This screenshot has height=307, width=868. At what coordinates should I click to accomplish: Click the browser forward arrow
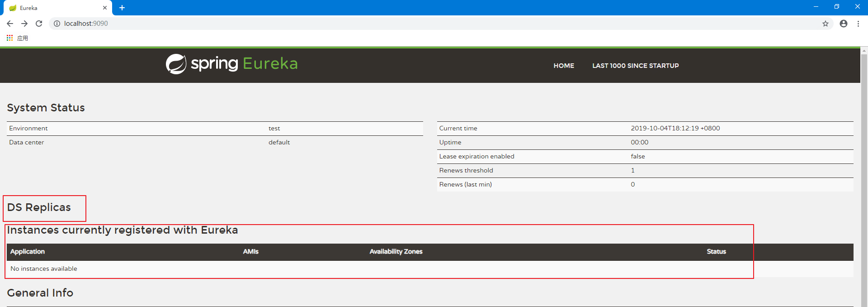click(x=24, y=24)
